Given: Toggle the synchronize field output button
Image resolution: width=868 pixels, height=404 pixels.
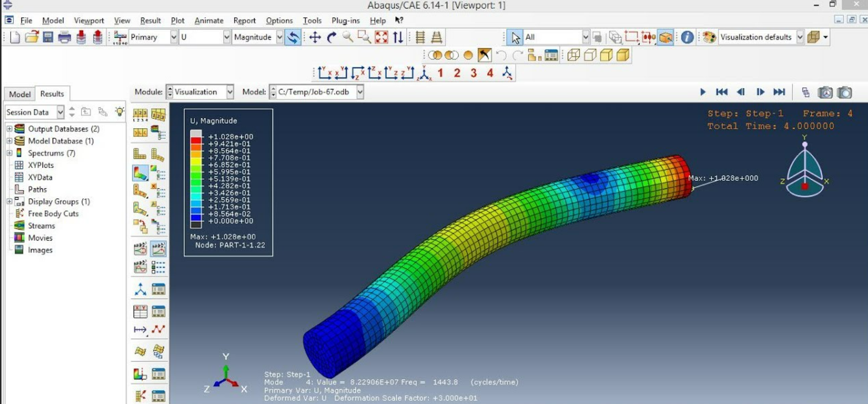Looking at the screenshot, I should (293, 37).
